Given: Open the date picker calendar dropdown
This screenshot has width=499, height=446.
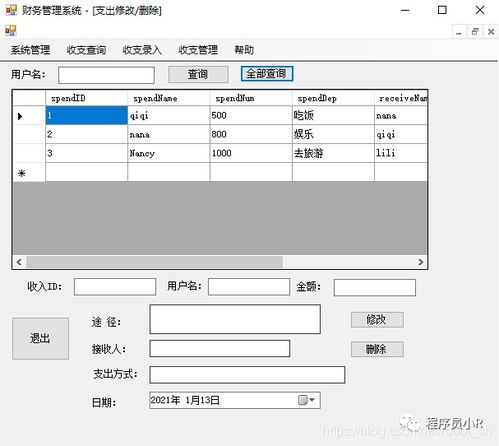Looking at the screenshot, I should coord(306,400).
